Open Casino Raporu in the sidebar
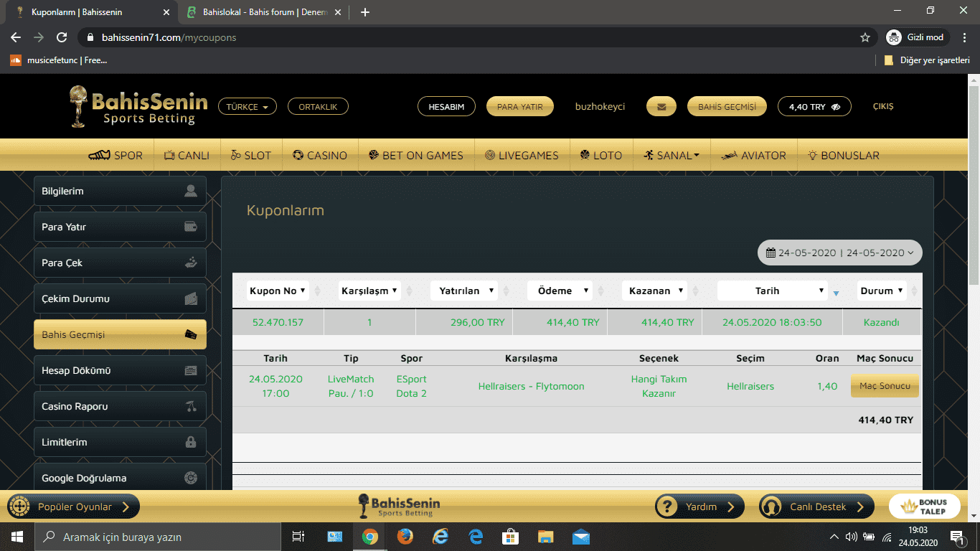The height and width of the screenshot is (551, 980). tap(120, 406)
